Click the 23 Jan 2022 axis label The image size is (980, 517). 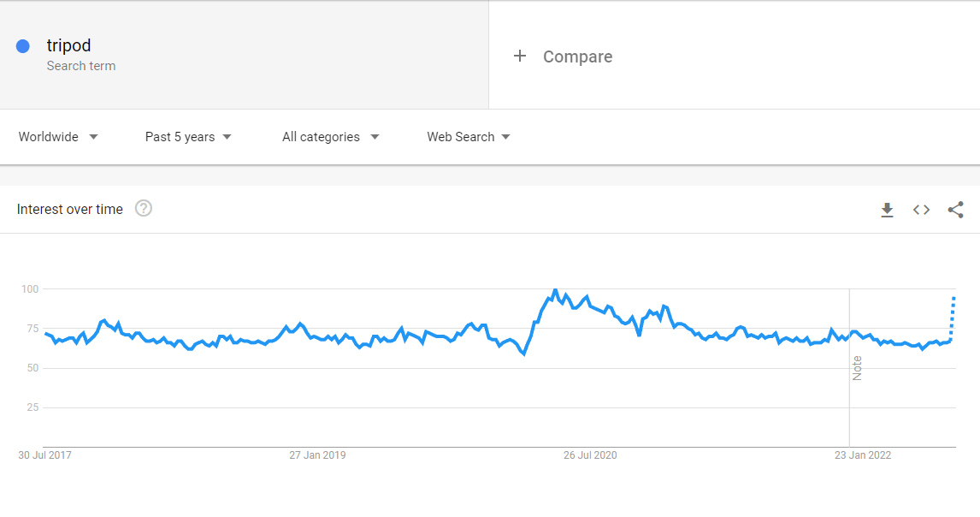tap(863, 455)
